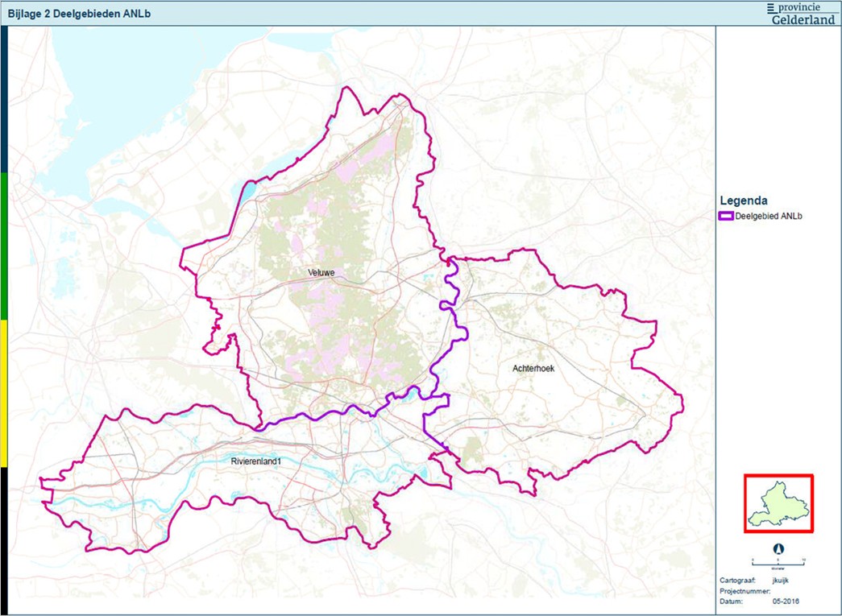Click the Legenda heading

click(742, 201)
